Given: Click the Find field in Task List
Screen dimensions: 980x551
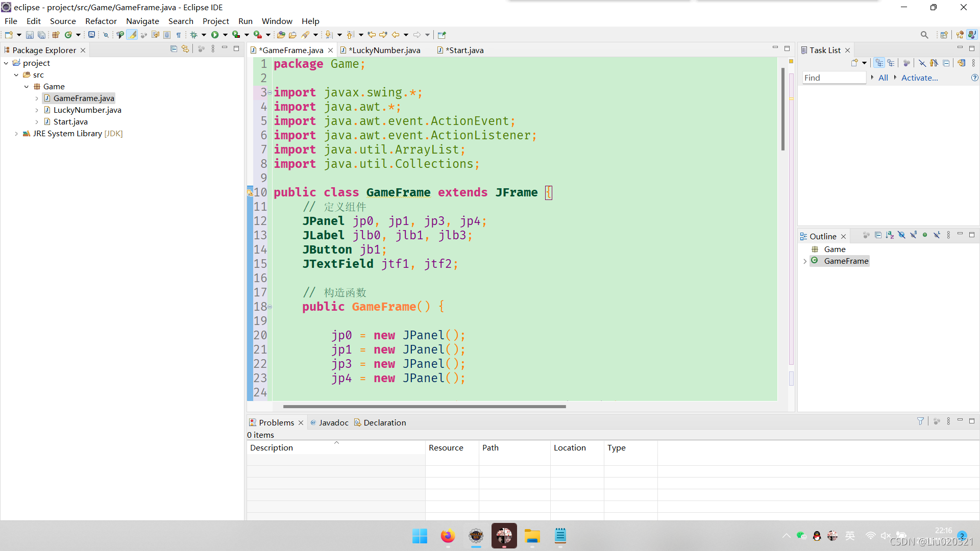Looking at the screenshot, I should (x=834, y=78).
